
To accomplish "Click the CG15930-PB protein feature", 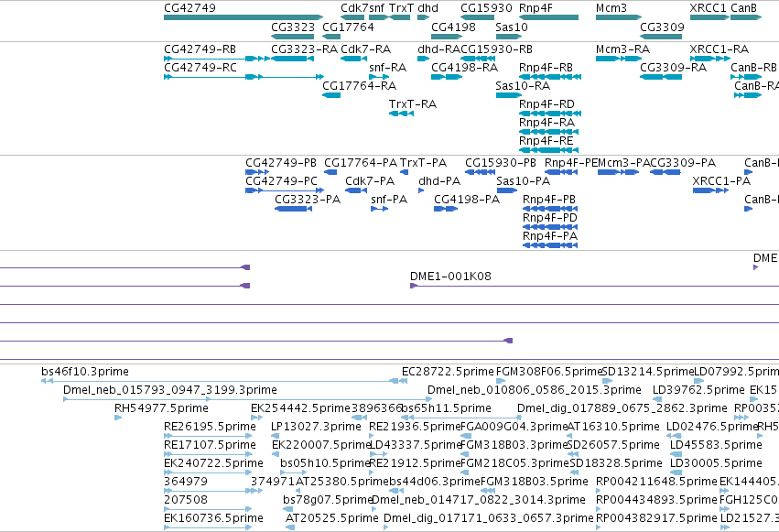I will (x=480, y=172).
